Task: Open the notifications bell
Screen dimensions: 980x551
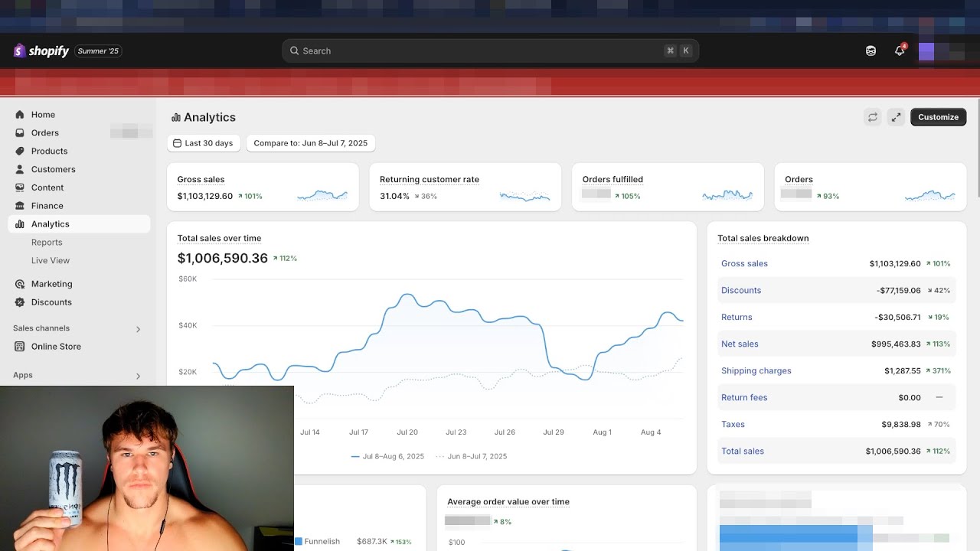Action: 900,51
